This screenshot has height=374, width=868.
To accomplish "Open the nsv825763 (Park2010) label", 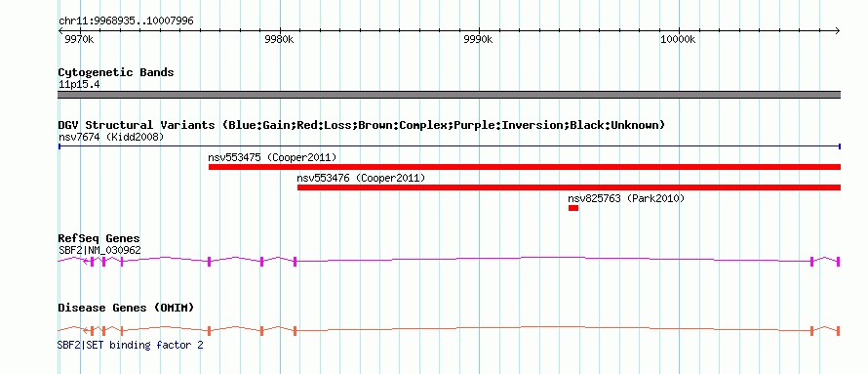I will coord(626,198).
